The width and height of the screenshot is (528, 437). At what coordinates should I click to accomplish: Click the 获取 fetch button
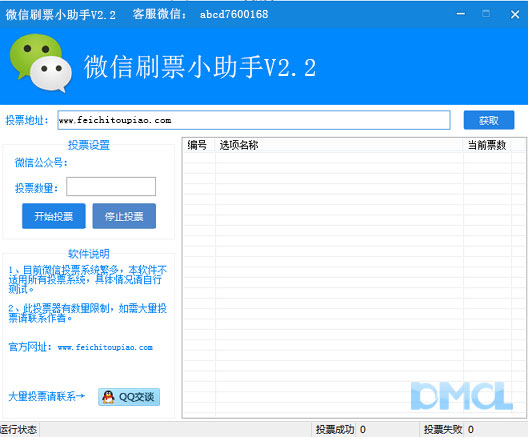(489, 120)
